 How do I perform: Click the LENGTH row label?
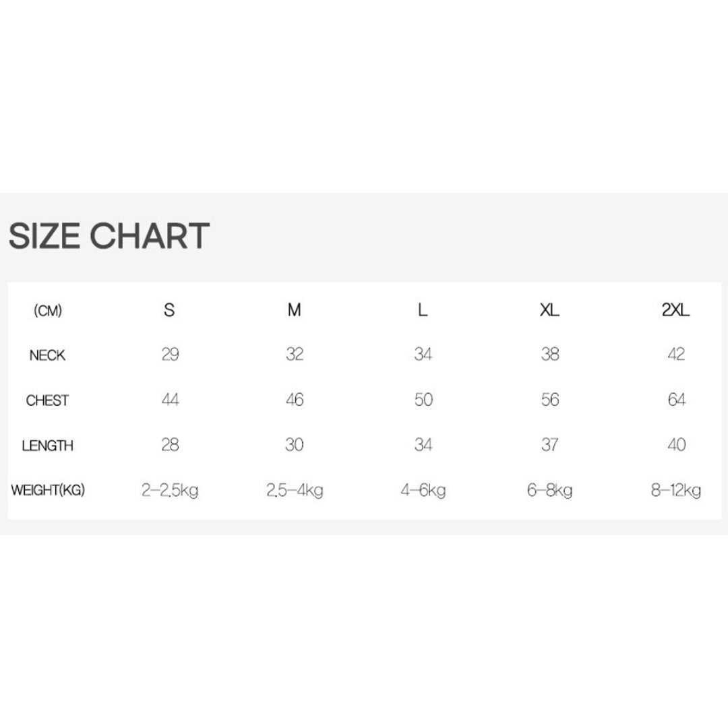tap(47, 446)
